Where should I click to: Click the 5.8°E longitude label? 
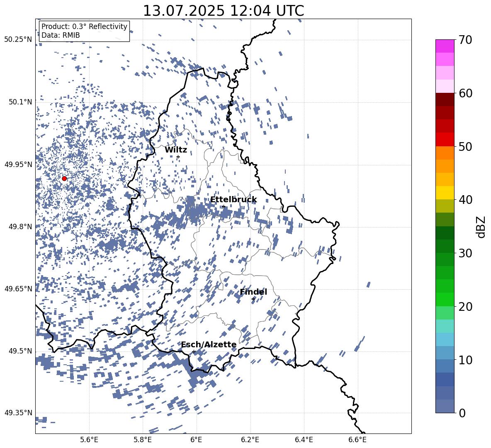click(143, 440)
